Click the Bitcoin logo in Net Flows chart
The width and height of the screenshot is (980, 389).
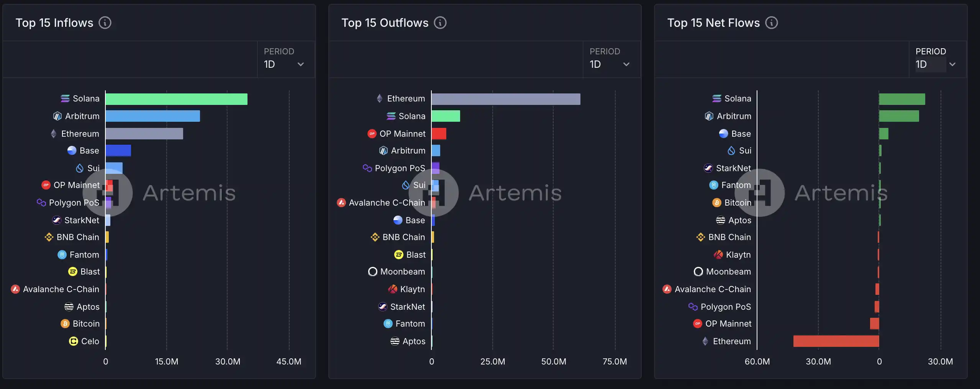click(716, 203)
